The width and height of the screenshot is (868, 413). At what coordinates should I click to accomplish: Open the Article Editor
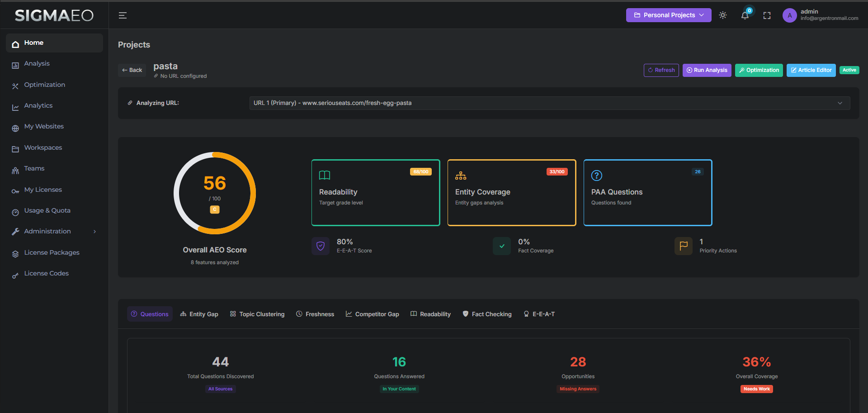coord(811,70)
